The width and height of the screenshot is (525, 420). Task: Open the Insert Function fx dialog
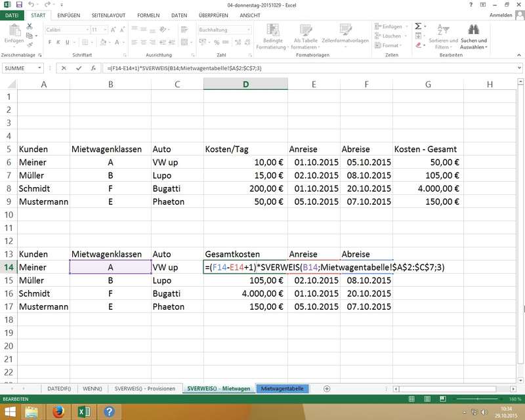[x=94, y=68]
